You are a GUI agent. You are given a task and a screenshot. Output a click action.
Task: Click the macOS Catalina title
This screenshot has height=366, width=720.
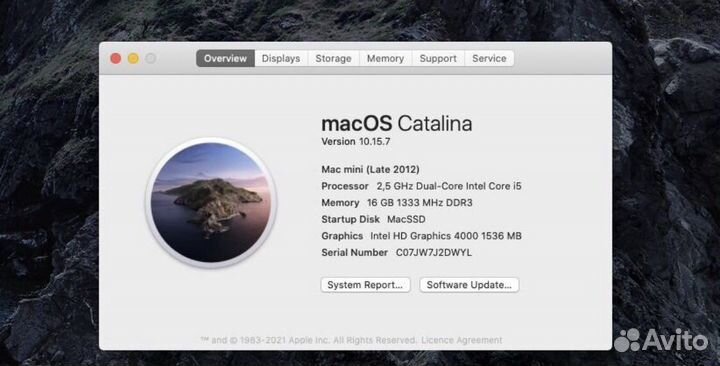click(x=396, y=124)
